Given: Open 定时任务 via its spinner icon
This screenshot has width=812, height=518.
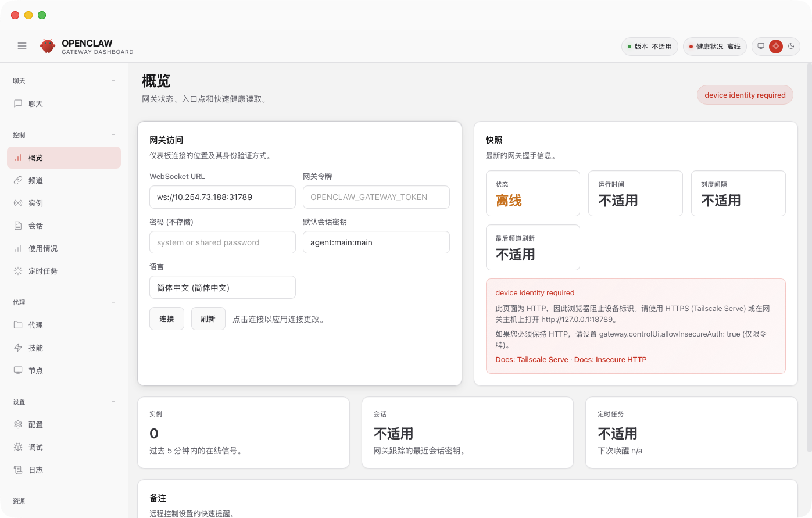Looking at the screenshot, I should [18, 271].
